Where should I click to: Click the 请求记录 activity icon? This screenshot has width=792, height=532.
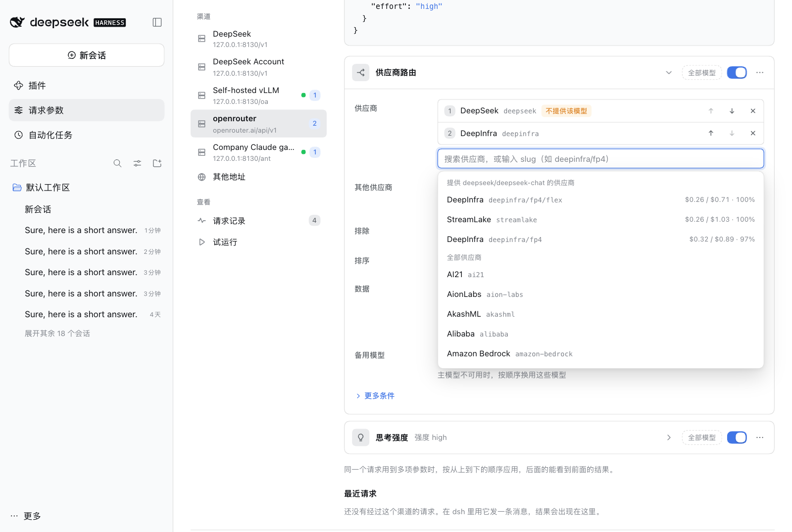coord(202,221)
